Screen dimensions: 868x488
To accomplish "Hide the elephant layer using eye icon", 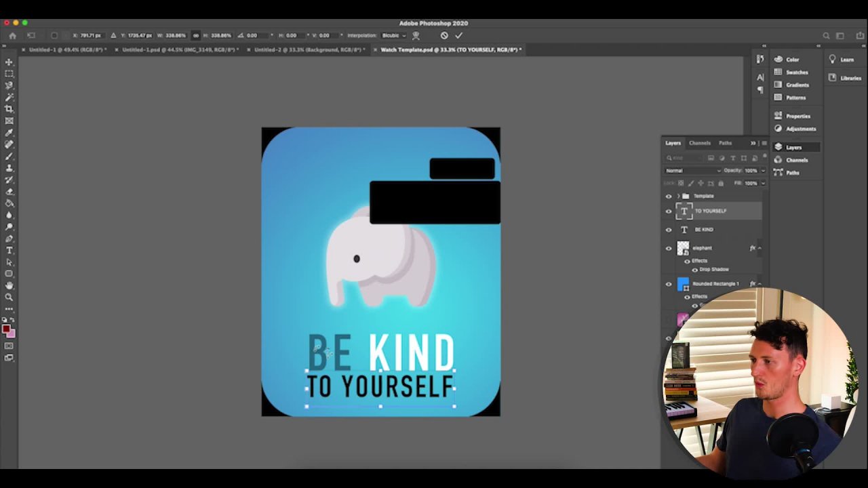I will coord(669,248).
